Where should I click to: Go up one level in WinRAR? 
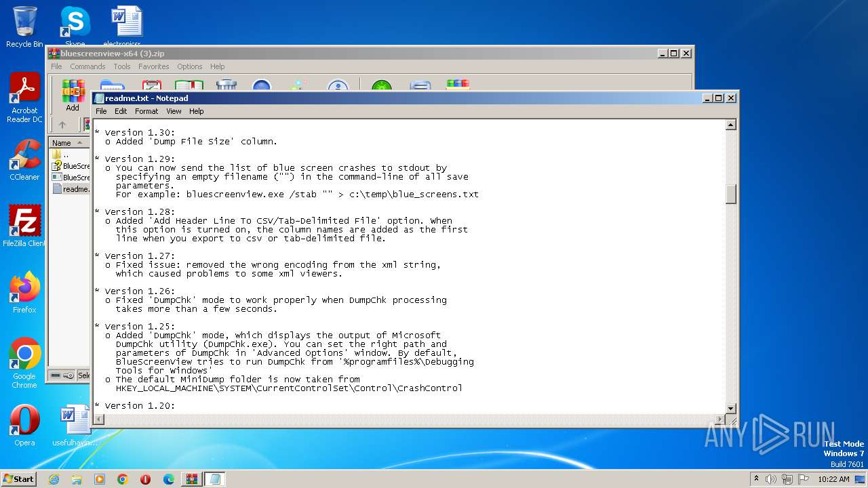point(62,125)
